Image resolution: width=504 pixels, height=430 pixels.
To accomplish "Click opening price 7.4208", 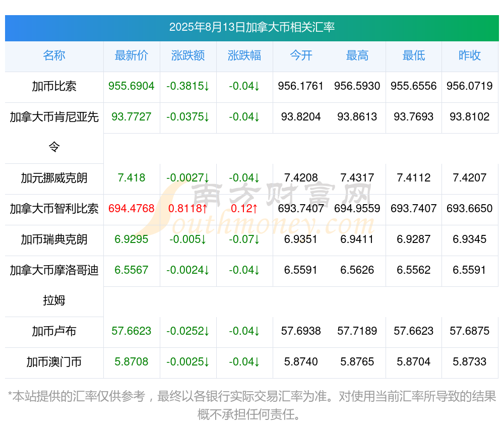I will [x=301, y=178].
